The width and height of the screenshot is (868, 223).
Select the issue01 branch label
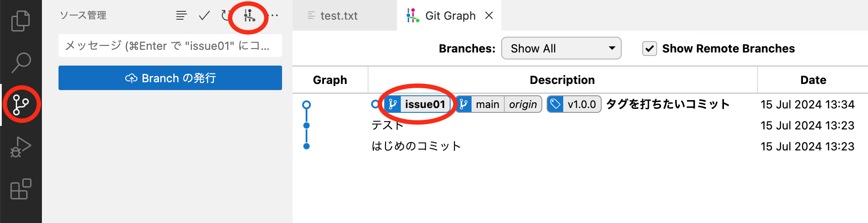(417, 104)
